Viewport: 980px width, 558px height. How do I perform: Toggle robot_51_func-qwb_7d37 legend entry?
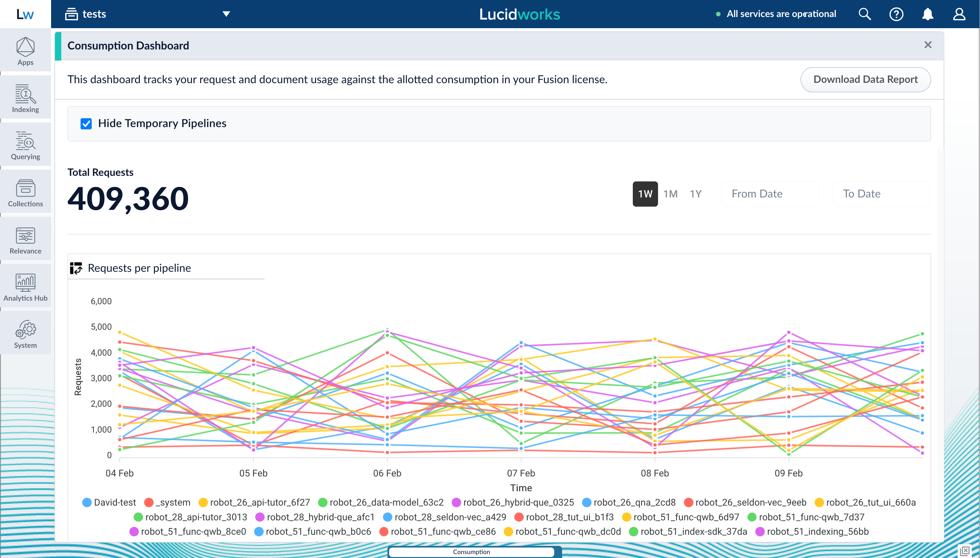point(806,517)
